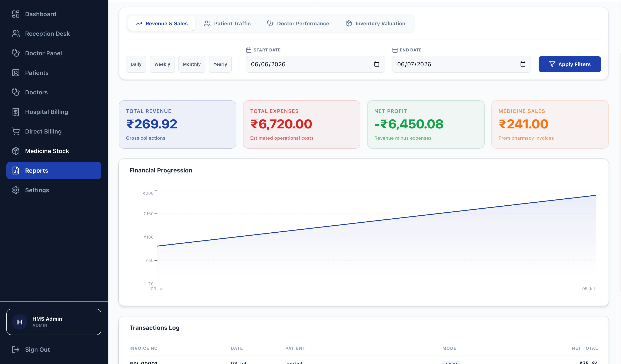Go to Medicine Stock page
Image resolution: width=621 pixels, height=364 pixels.
click(54, 151)
